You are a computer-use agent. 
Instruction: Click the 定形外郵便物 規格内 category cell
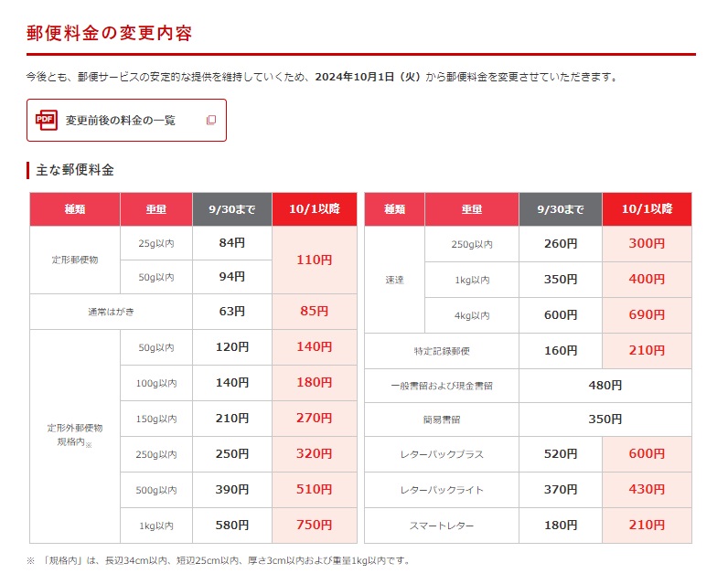point(75,435)
